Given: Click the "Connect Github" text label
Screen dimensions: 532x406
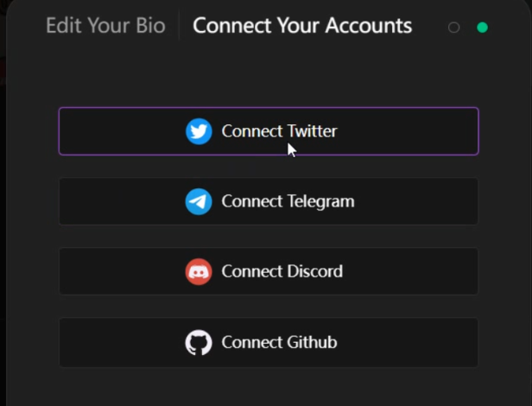Looking at the screenshot, I should 279,343.
